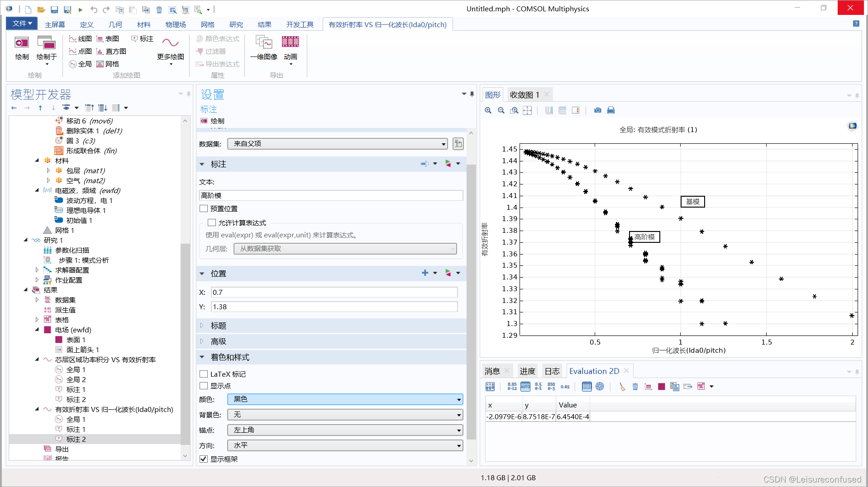The image size is (868, 487).
Task: Click the zoom box icon in graphics toolbar
Action: tap(514, 110)
